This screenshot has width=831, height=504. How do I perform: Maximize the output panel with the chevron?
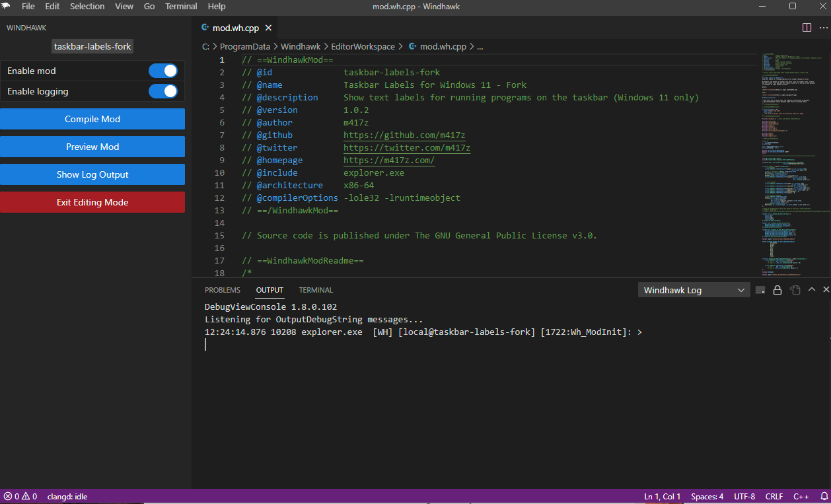click(x=812, y=290)
